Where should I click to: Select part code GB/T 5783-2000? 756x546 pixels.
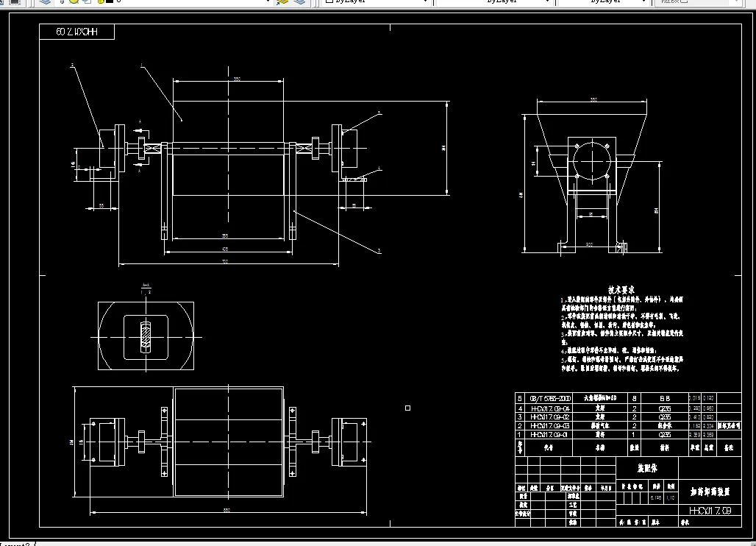[x=549, y=398]
